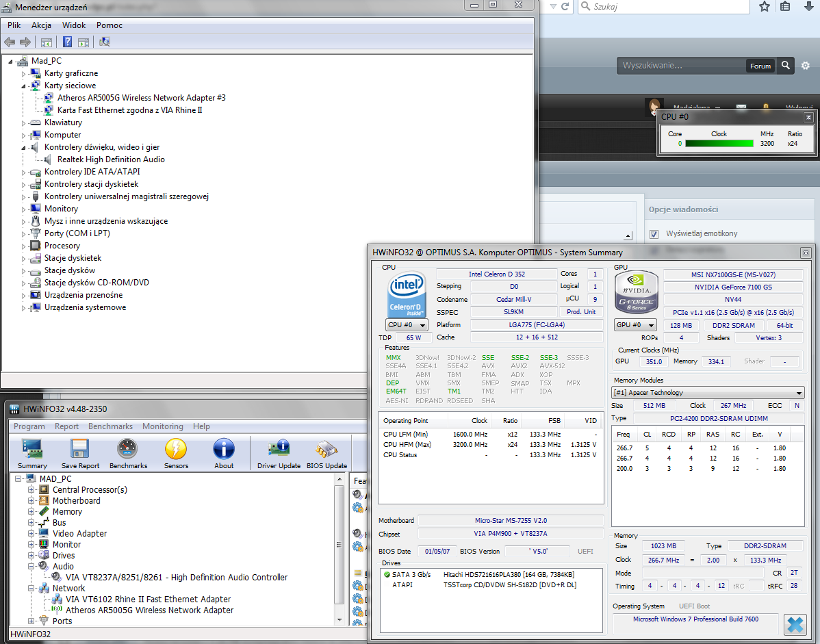This screenshot has width=820, height=644.
Task: Open forum settings gear icon
Action: [x=806, y=65]
